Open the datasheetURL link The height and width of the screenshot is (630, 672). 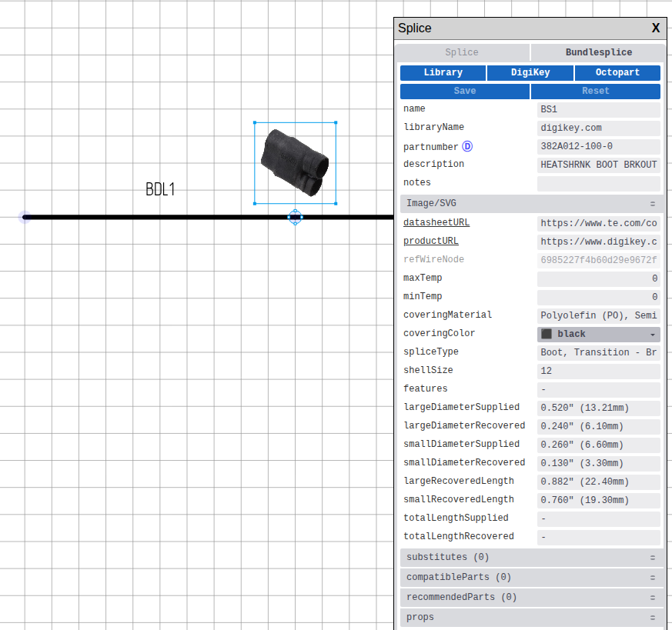pos(436,222)
